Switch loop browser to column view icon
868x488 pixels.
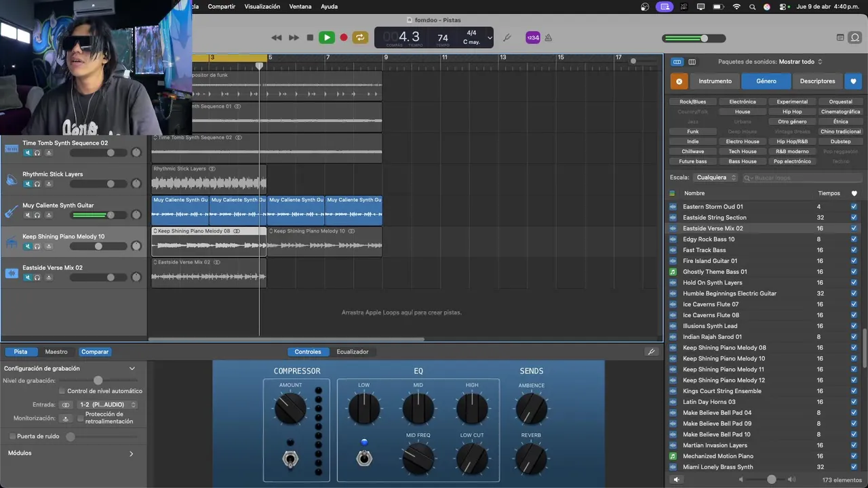coord(692,62)
